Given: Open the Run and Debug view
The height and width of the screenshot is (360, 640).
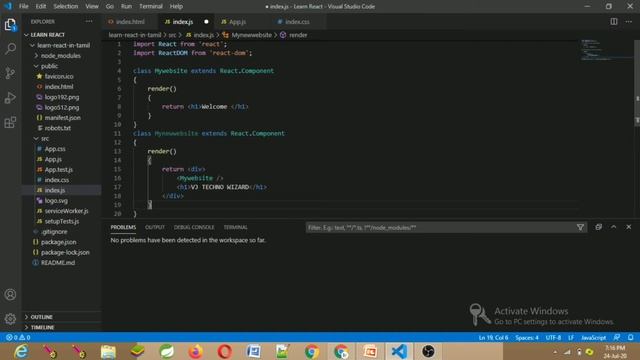Looking at the screenshot, I should [x=10, y=98].
